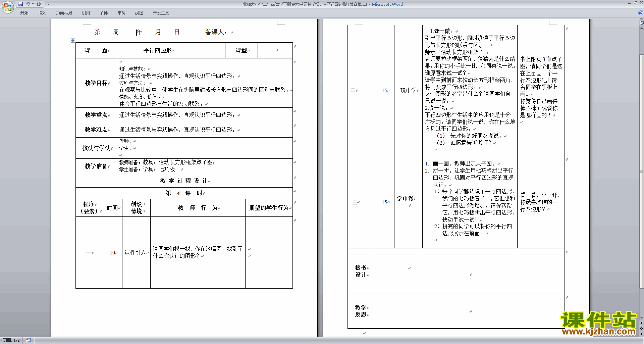The width and height of the screenshot is (644, 344).
Task: Click the 课型 cell
Action: [x=241, y=50]
